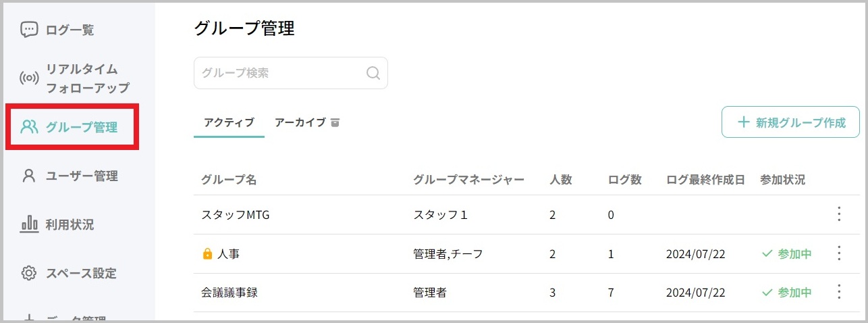Screen dimensions: 868x323
Task: Click the user management person icon
Action: point(29,176)
